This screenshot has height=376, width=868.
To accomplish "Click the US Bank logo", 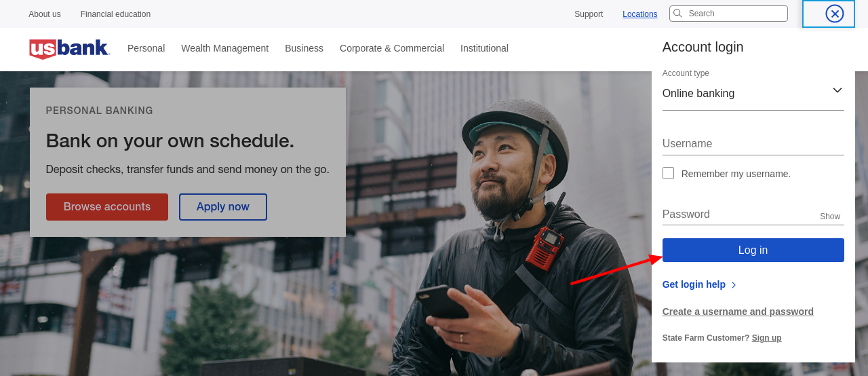I will coord(69,49).
